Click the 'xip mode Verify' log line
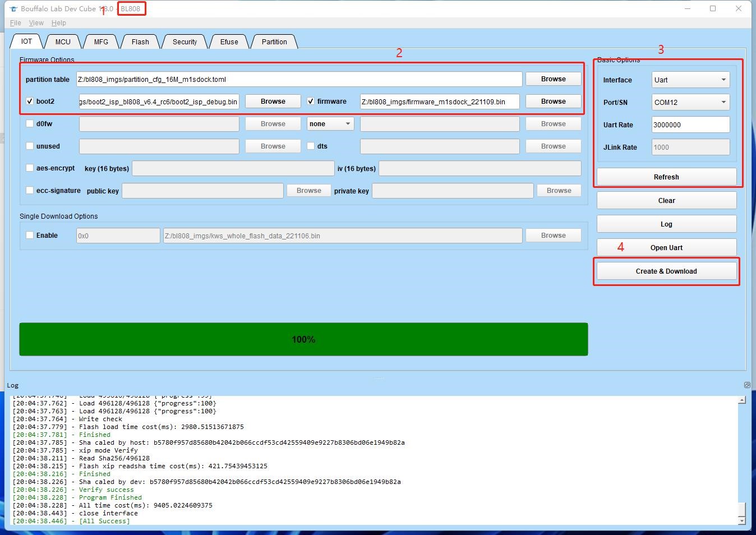756x535 pixels. tap(75, 450)
